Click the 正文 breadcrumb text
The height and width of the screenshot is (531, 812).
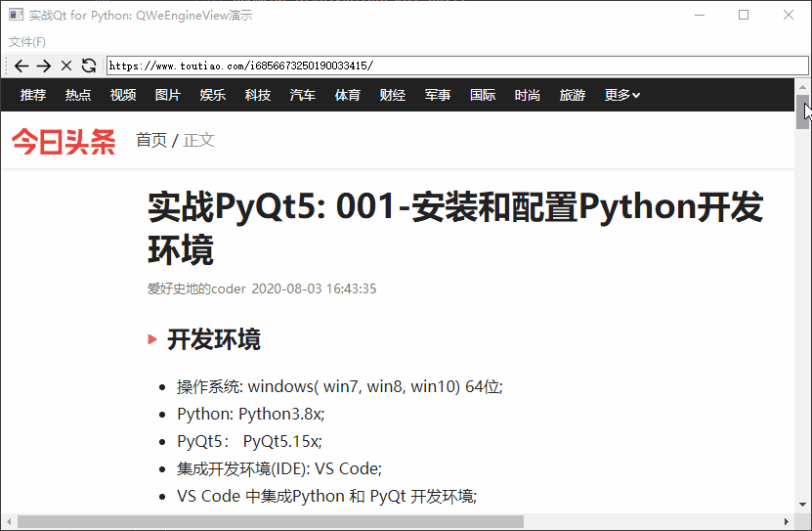click(199, 140)
